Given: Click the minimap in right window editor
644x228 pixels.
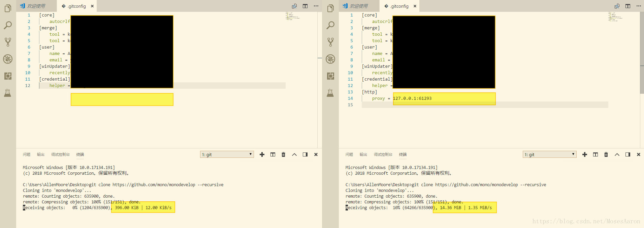Looking at the screenshot, I should coord(615,17).
